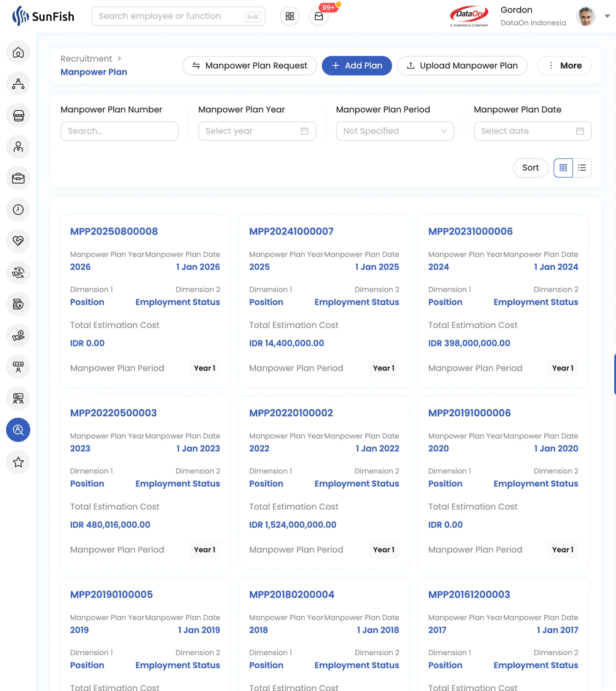Click the Manpower Plan breadcrumb title
616x691 pixels.
pyautogui.click(x=94, y=72)
